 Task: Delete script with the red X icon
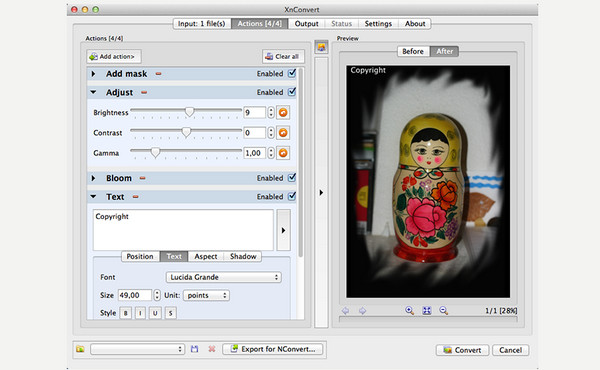point(212,349)
